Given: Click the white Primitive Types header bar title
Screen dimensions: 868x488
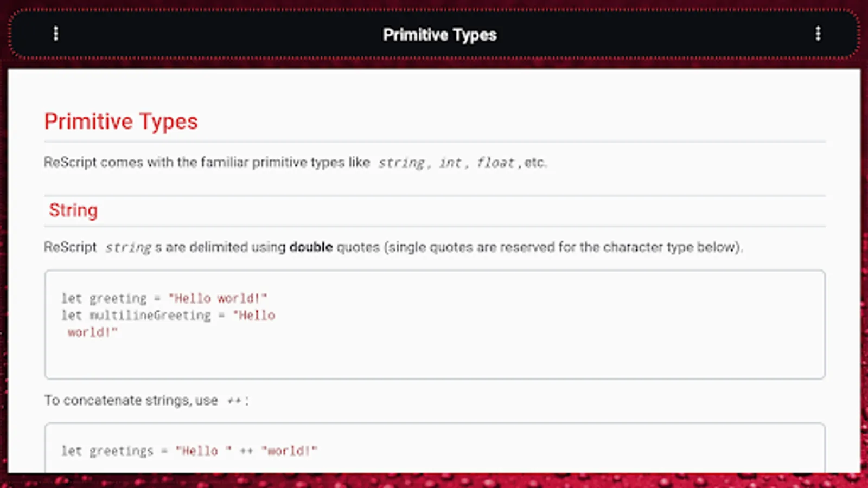Looking at the screenshot, I should (439, 35).
